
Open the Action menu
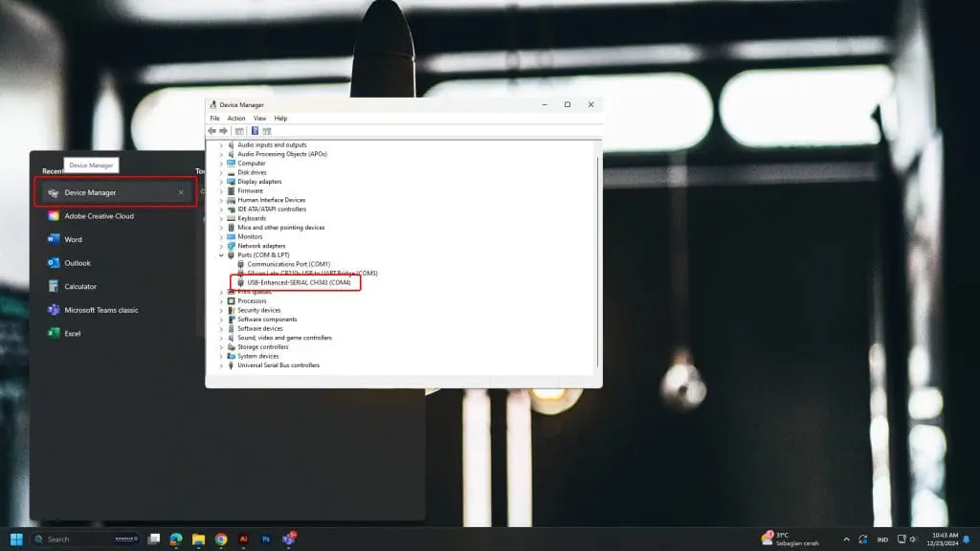pyautogui.click(x=235, y=118)
